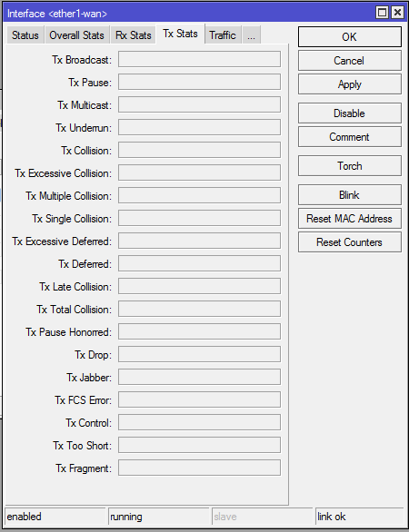Select the Rx Stats tab
409x532 pixels.
(134, 34)
